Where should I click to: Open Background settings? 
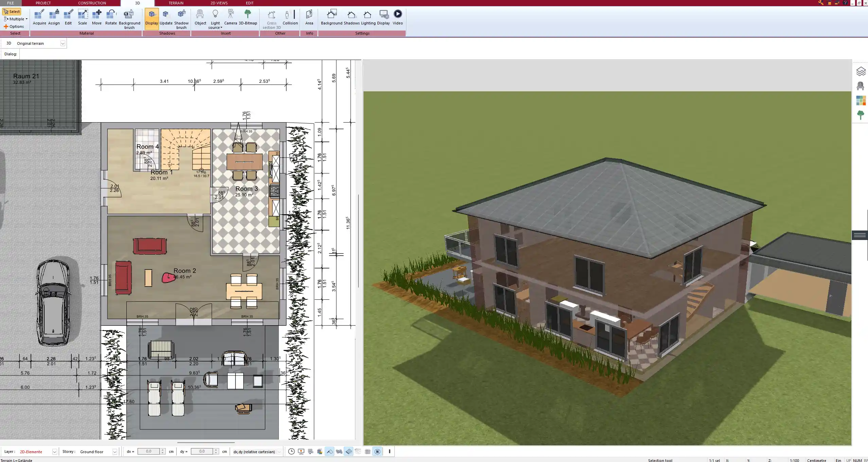coord(332,18)
